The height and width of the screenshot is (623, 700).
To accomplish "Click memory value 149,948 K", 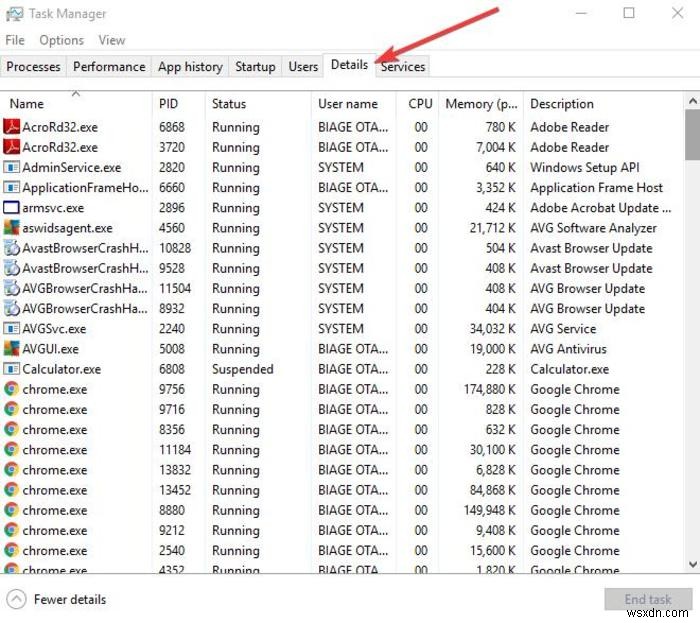I will pyautogui.click(x=489, y=510).
